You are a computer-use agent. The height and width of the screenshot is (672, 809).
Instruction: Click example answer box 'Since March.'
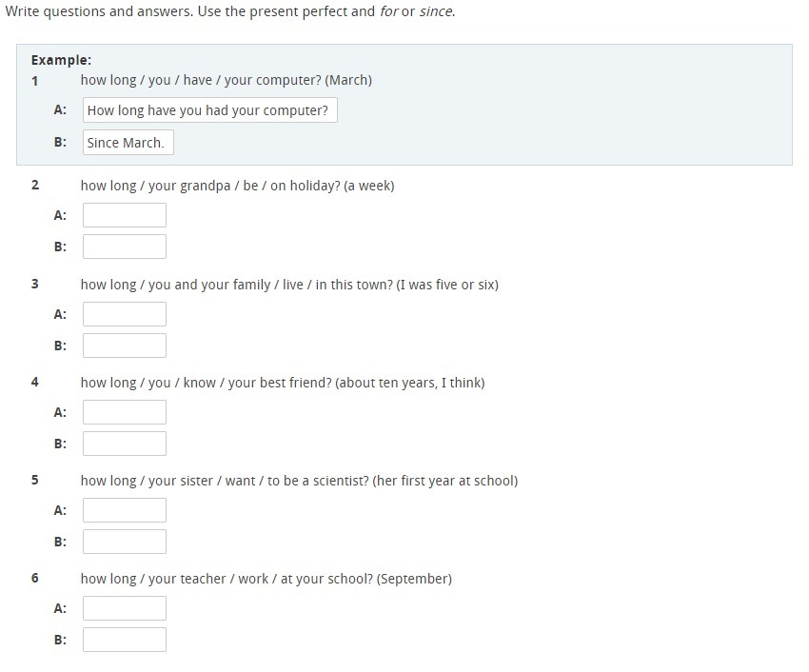pyautogui.click(x=128, y=143)
